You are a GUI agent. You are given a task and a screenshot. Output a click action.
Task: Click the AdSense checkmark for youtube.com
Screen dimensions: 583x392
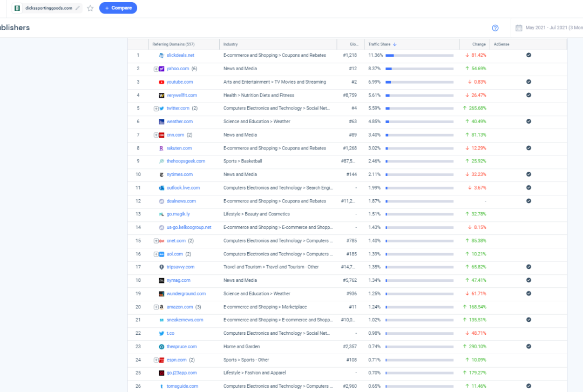(528, 82)
